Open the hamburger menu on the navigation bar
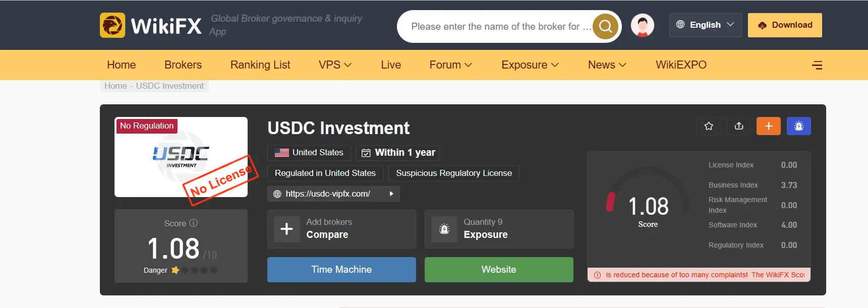The width and height of the screenshot is (868, 308). point(817,65)
